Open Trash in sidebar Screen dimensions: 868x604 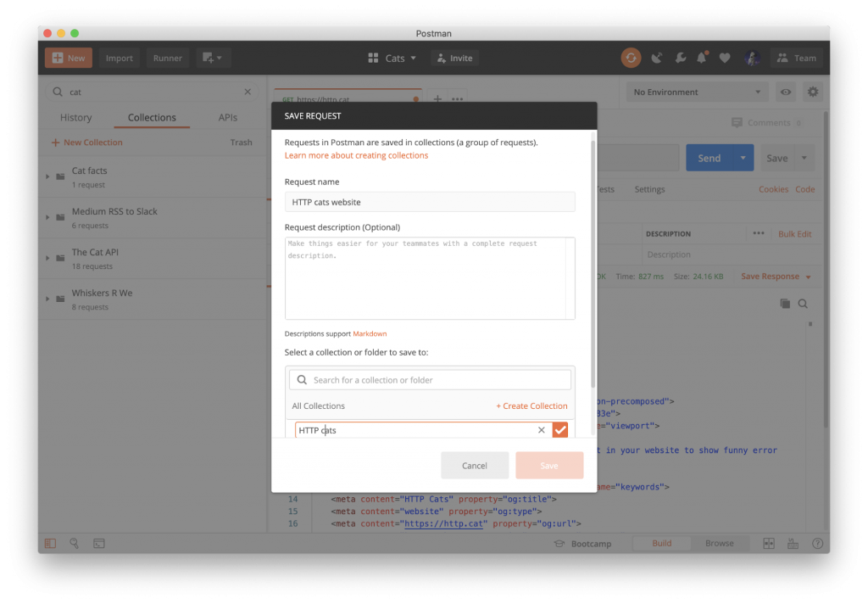[x=241, y=143]
